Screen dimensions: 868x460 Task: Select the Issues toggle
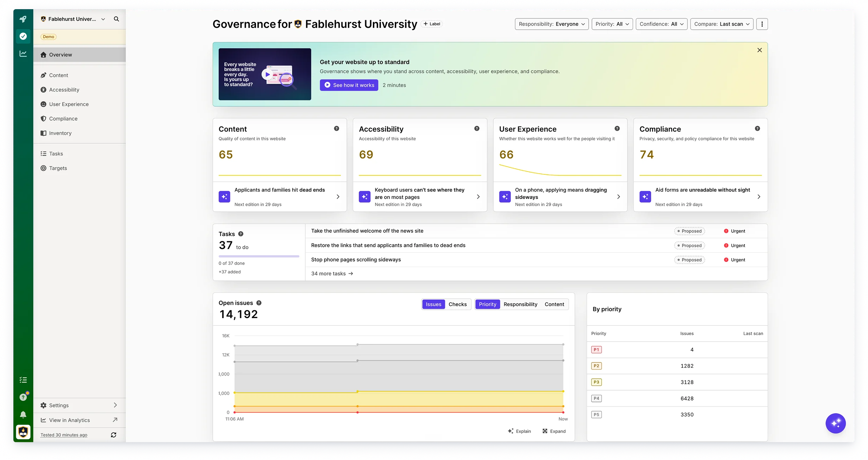[433, 304]
